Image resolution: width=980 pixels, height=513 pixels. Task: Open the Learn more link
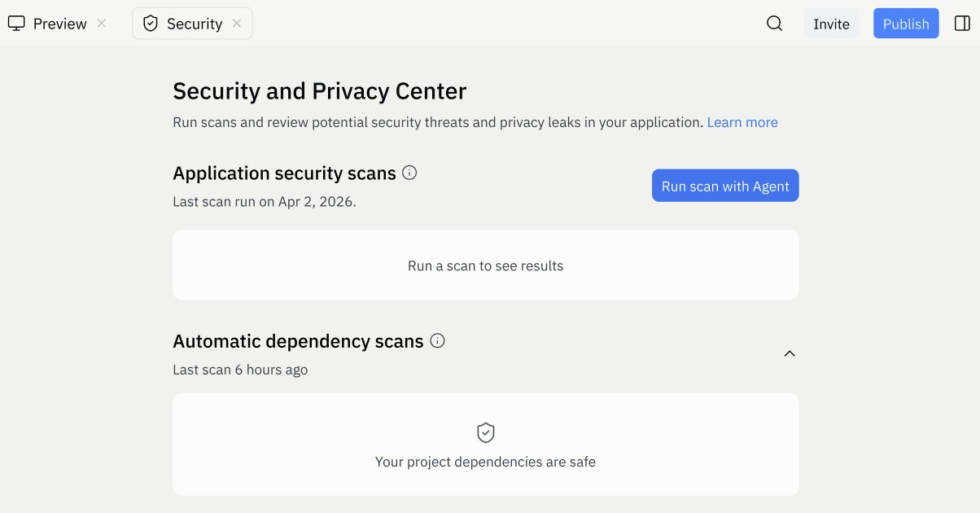[x=742, y=122]
